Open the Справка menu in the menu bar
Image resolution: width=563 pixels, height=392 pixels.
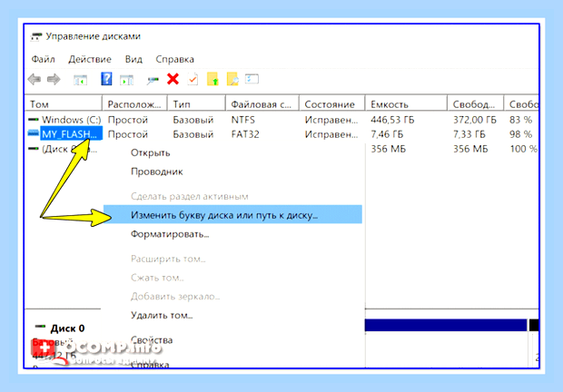click(175, 59)
